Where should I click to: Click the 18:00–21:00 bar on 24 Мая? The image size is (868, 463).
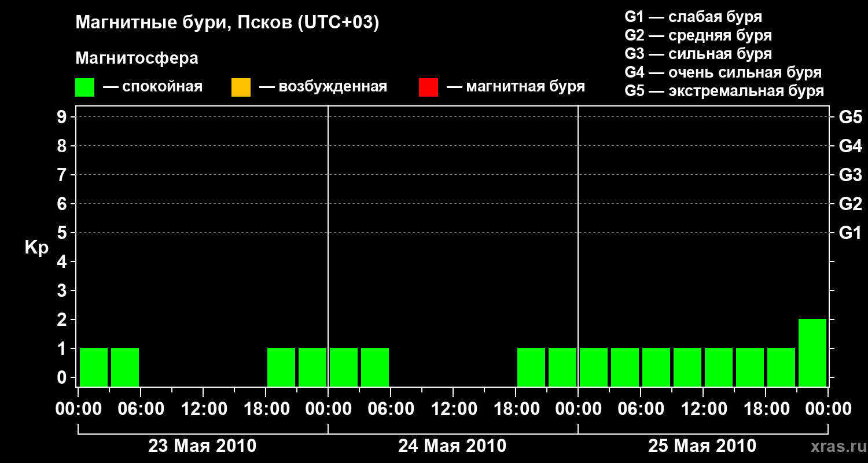pyautogui.click(x=531, y=367)
